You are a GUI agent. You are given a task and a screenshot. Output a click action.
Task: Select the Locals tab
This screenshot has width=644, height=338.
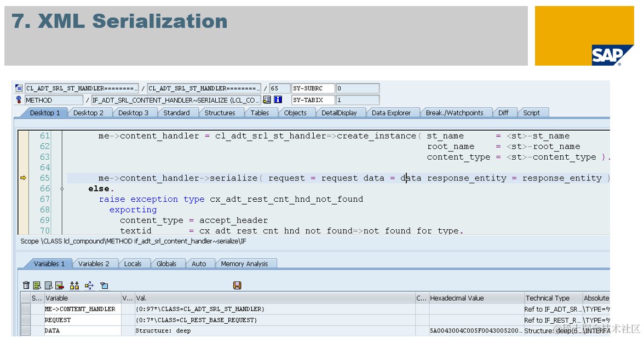pyautogui.click(x=133, y=264)
